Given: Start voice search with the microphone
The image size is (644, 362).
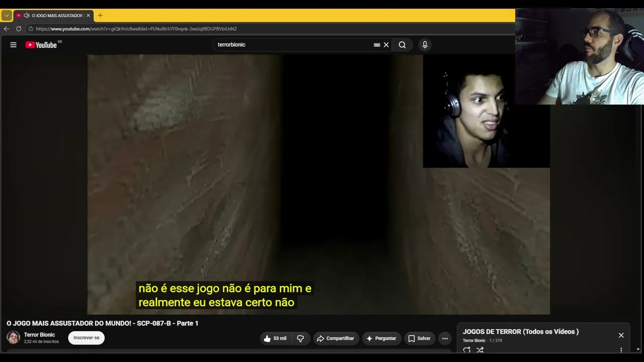Looking at the screenshot, I should [425, 45].
